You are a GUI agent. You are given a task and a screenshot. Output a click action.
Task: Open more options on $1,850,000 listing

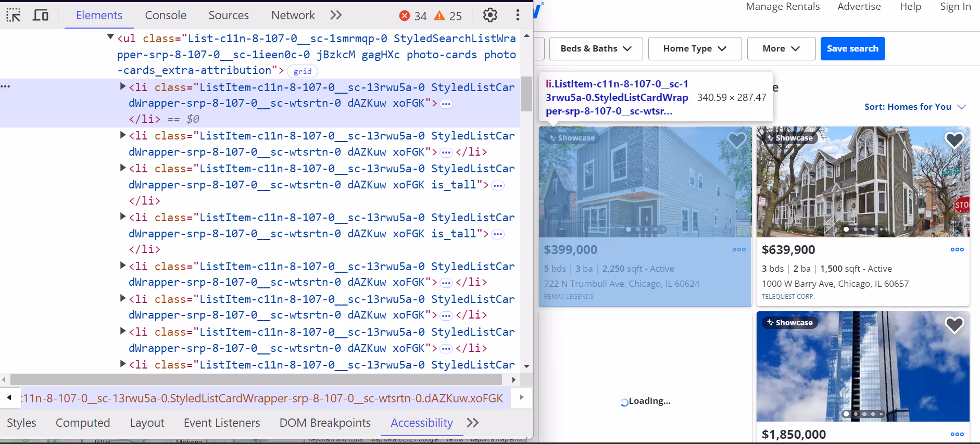pos(957,434)
